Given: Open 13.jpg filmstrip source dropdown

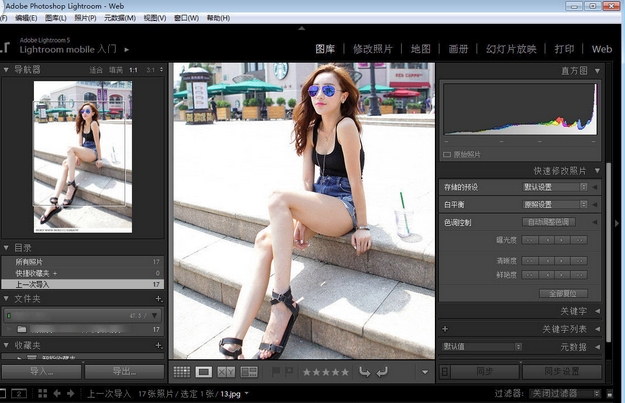Looking at the screenshot, I should pos(247,393).
